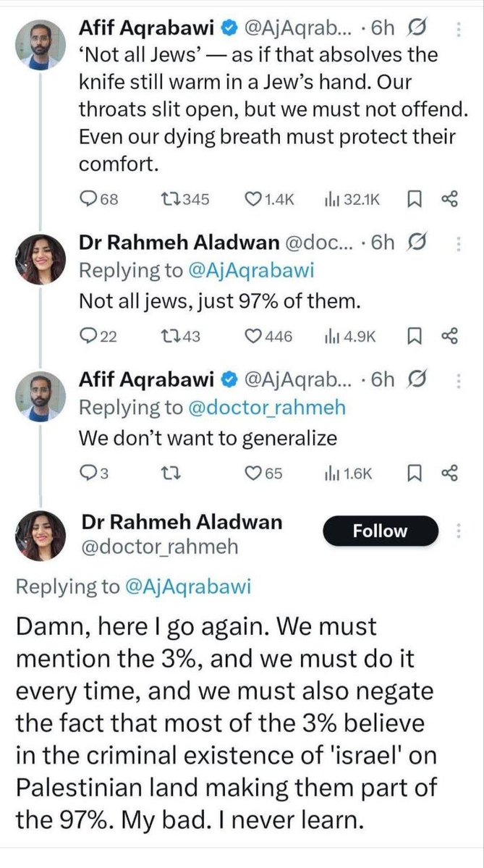The image size is (484, 868).
Task: Like the tweet with 1.4K likes
Action: pos(254,199)
